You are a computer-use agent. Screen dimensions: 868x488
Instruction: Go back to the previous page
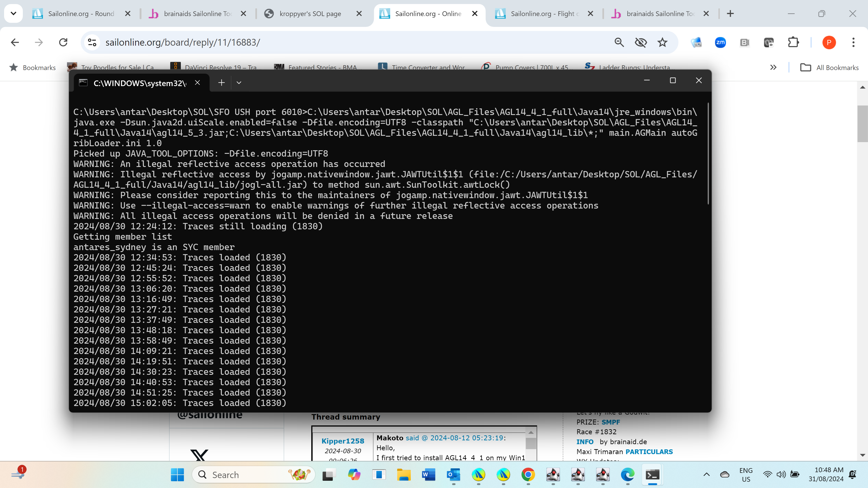pyautogui.click(x=15, y=42)
